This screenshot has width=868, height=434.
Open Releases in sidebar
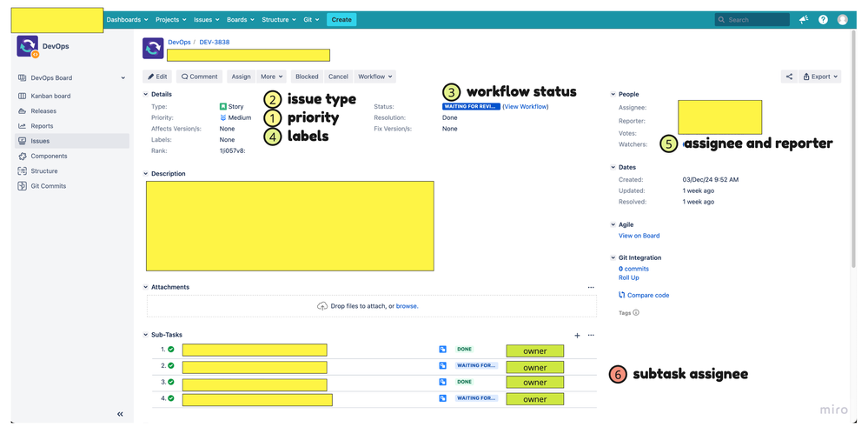click(43, 110)
